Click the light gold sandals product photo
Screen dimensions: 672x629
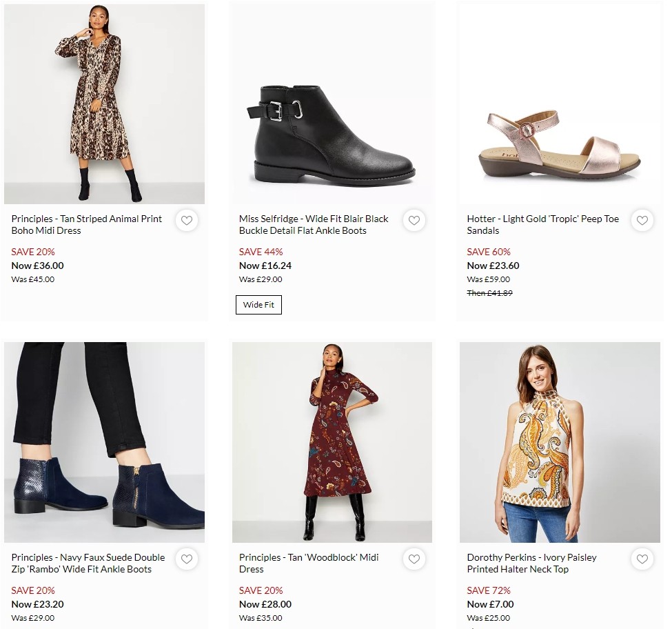click(x=560, y=103)
